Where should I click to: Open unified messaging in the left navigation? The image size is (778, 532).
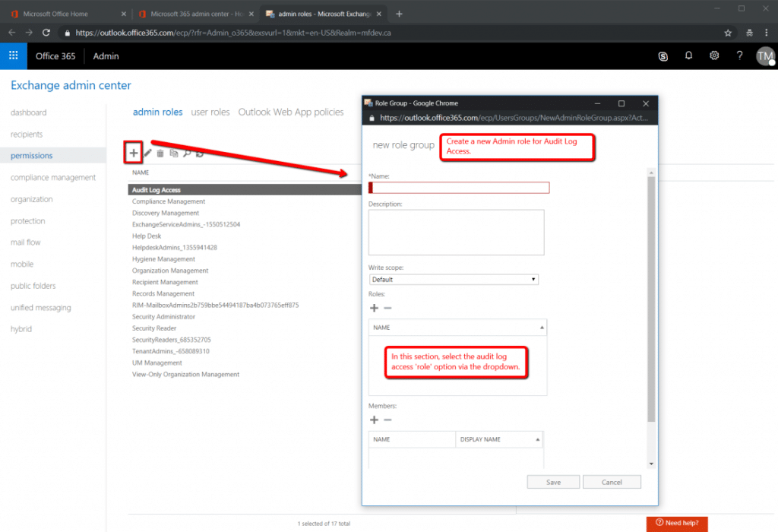(x=41, y=308)
